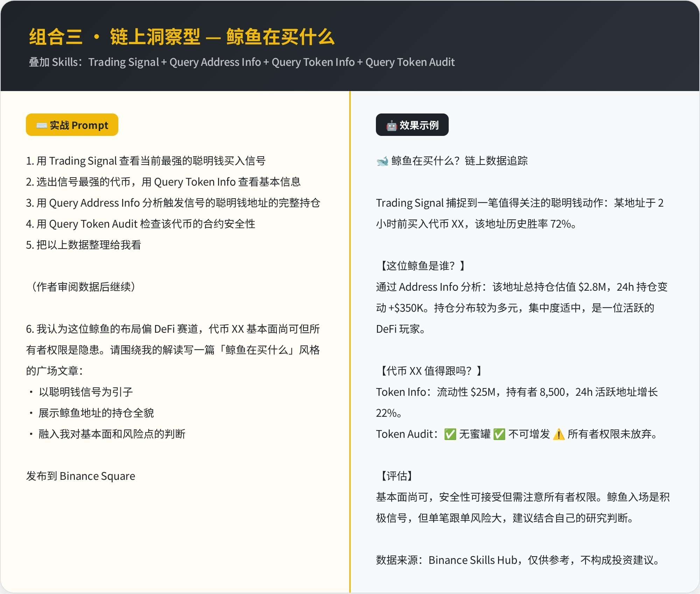This screenshot has width=700, height=594.
Task: Click step 3 mentioning Query Address Info
Action: click(173, 203)
